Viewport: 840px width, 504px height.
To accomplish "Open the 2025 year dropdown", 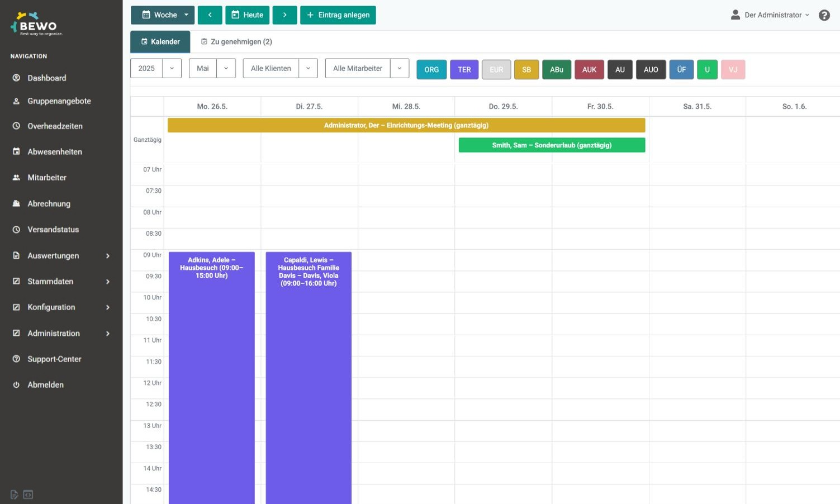I will point(156,68).
